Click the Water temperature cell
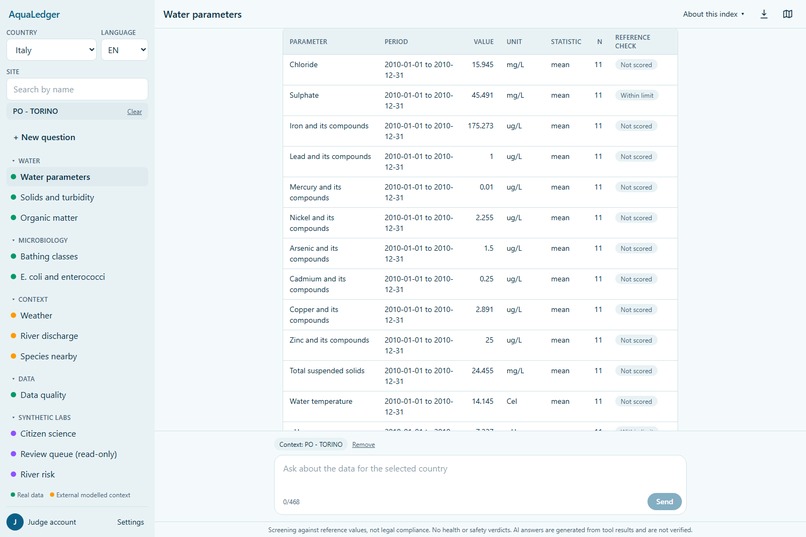 [321, 401]
